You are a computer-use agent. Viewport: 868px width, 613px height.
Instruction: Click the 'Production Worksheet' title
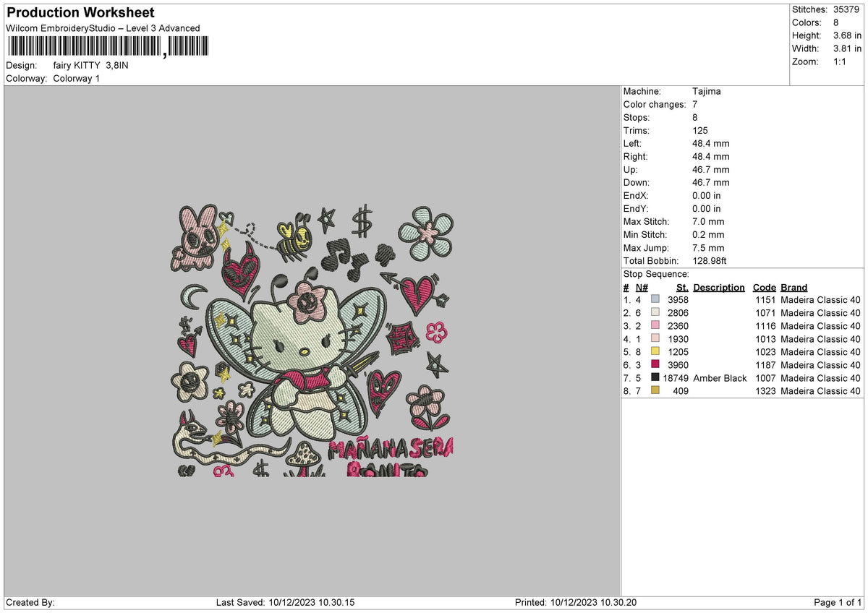tap(80, 13)
